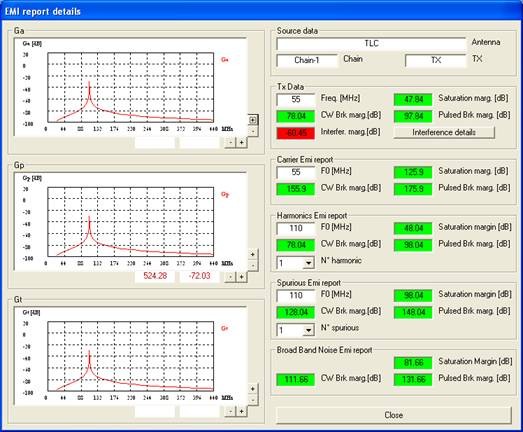Click the Gp cursor frequency value 524.28
This screenshot has height=432, width=523.
click(155, 276)
